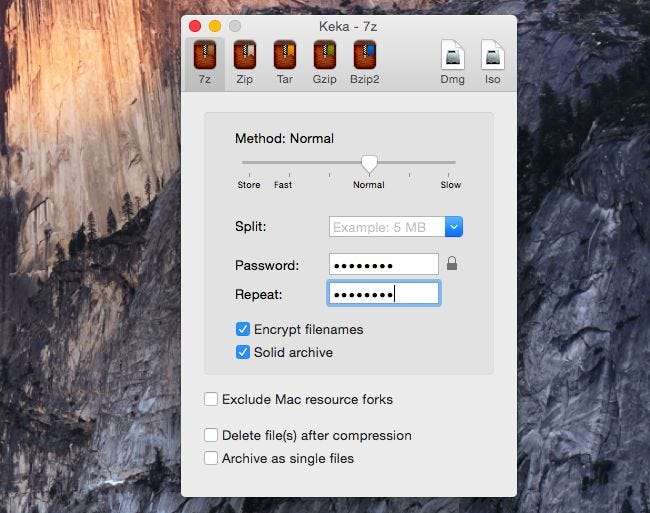
Task: Tick the Archive as single files checkbox
Action: (x=211, y=458)
